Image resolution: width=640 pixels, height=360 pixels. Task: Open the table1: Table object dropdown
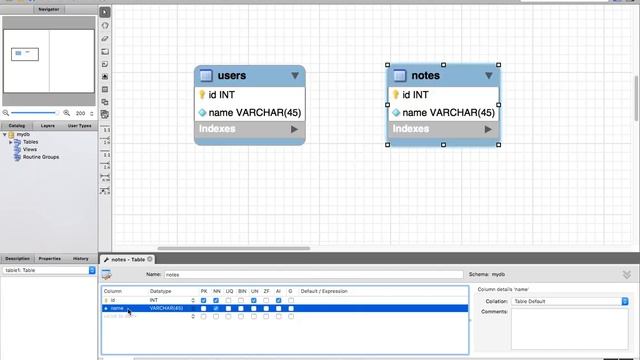click(92, 270)
